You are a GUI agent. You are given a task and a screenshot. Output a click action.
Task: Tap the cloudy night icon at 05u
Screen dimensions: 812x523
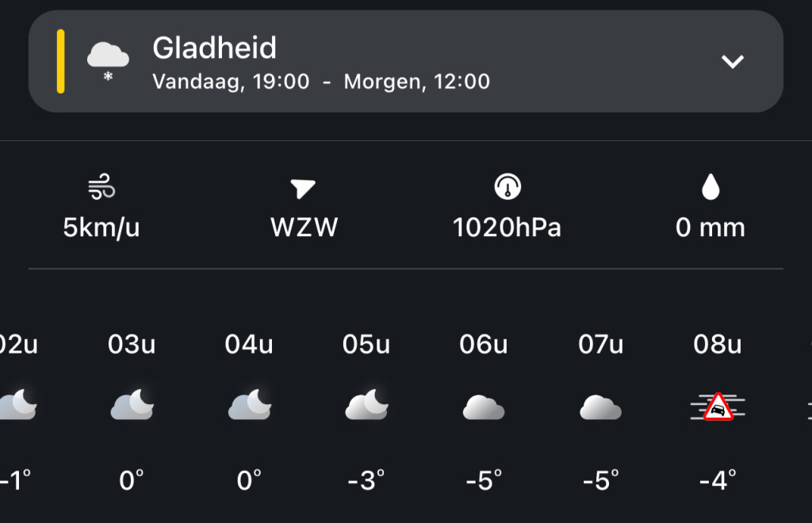pyautogui.click(x=366, y=406)
